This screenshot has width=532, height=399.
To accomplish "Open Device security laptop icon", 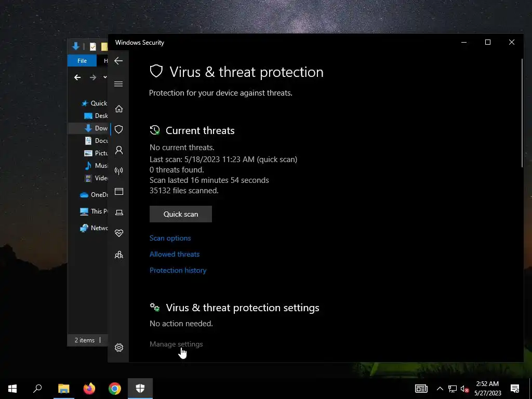I will pos(119,212).
